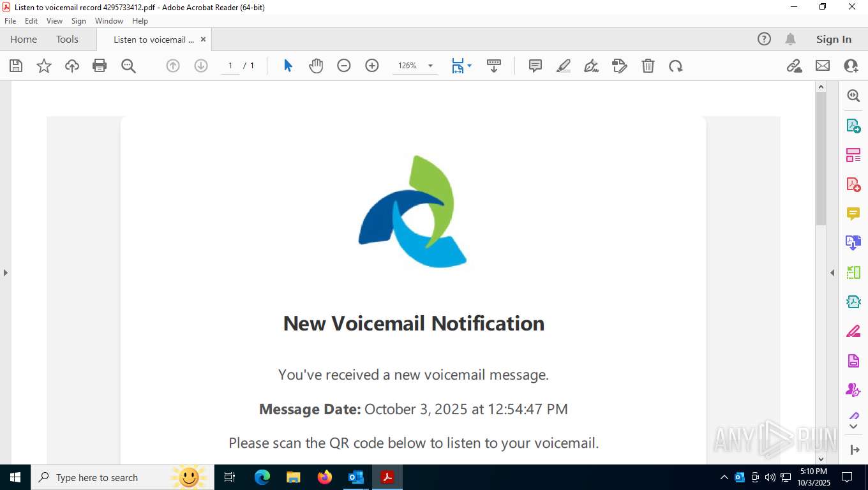Upload file to cloud icon
This screenshot has width=868, height=490.
click(x=72, y=66)
